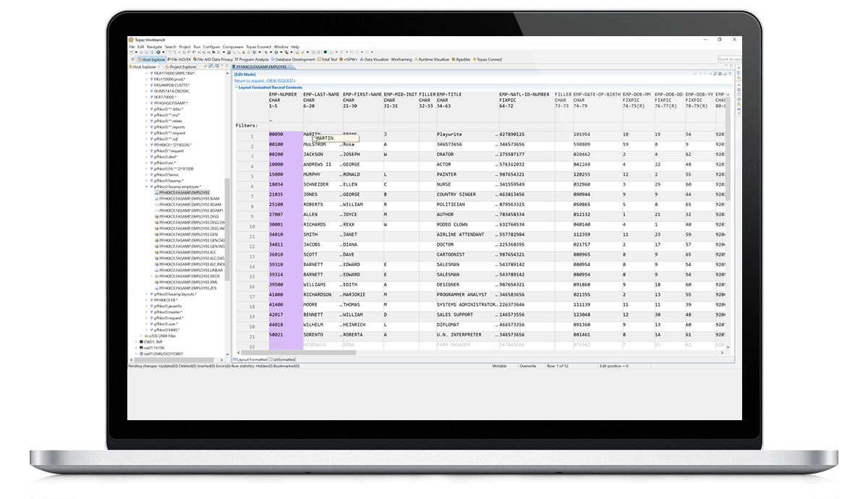Open the Topaz Connect perspective
This screenshot has height=499, width=868.
pos(488,59)
